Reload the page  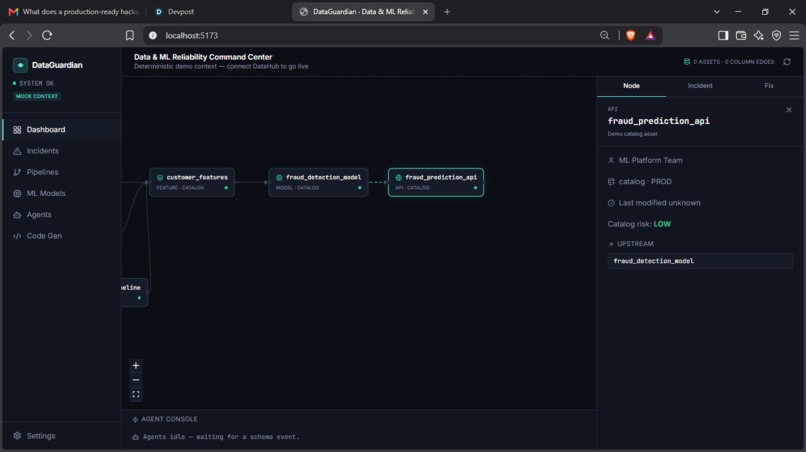coord(47,35)
